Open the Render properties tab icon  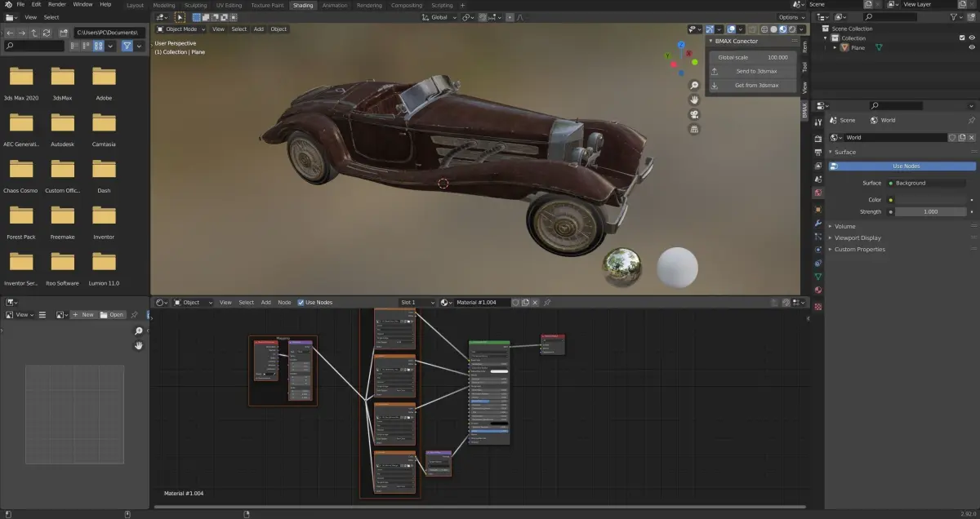[818, 138]
